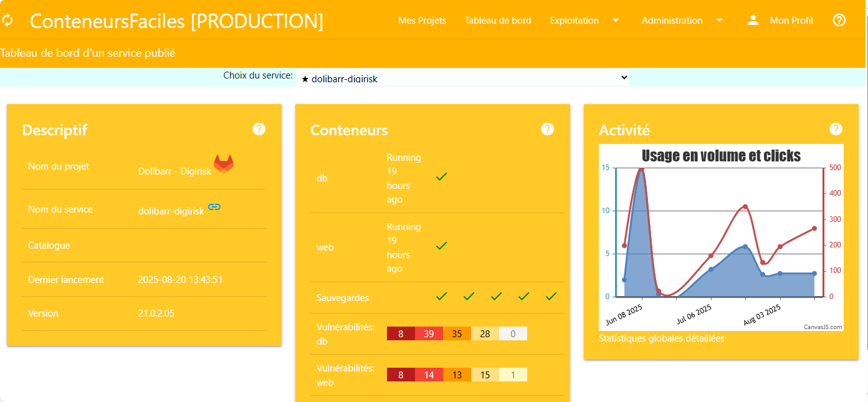The width and height of the screenshot is (868, 402).
Task: Click the Mon Profil link
Action: point(791,21)
